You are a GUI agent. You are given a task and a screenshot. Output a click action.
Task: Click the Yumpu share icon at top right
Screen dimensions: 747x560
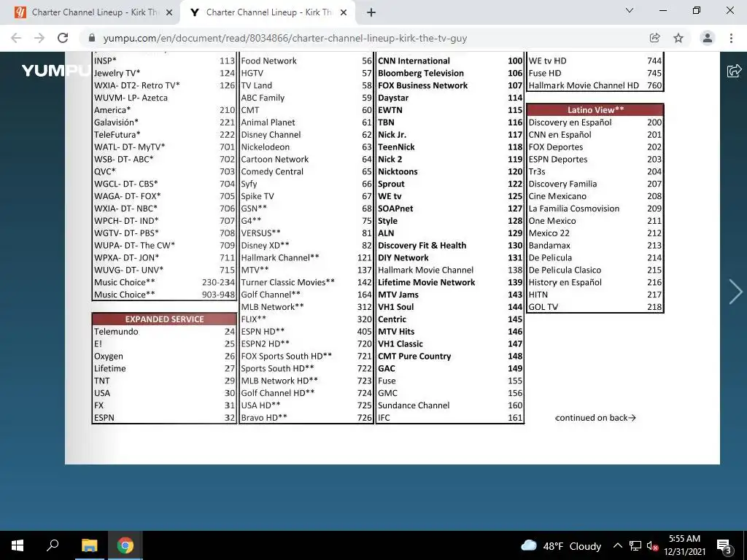pos(734,71)
